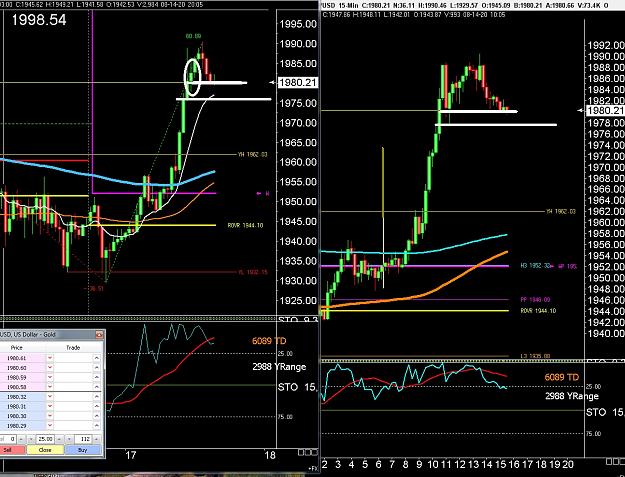Viewport: 625px width, 477px height.
Task: Click the +Fx icon below left chart
Action: [311, 468]
